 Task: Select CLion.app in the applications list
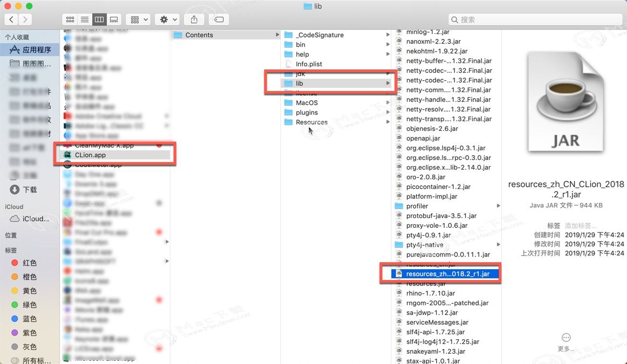coord(116,155)
